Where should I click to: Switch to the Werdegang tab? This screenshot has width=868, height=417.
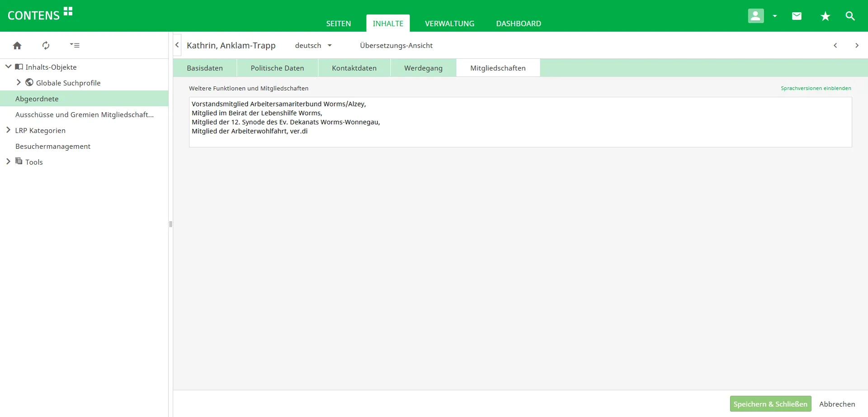(x=423, y=68)
